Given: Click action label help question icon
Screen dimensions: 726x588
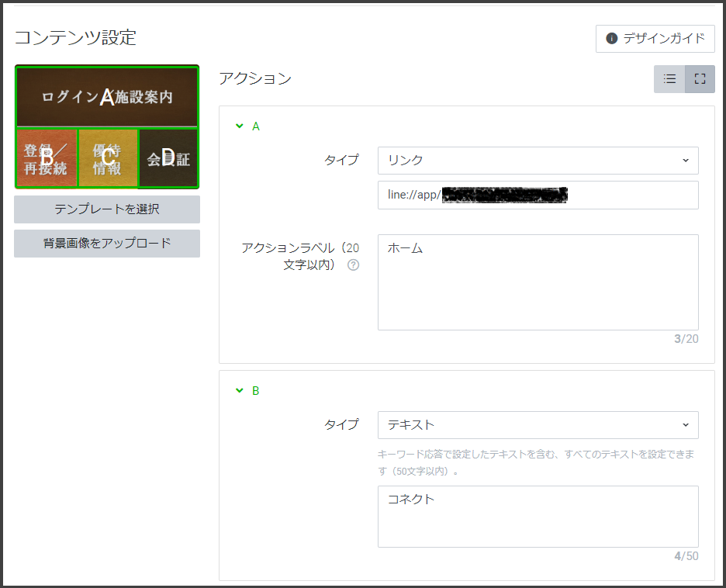Looking at the screenshot, I should click(354, 265).
